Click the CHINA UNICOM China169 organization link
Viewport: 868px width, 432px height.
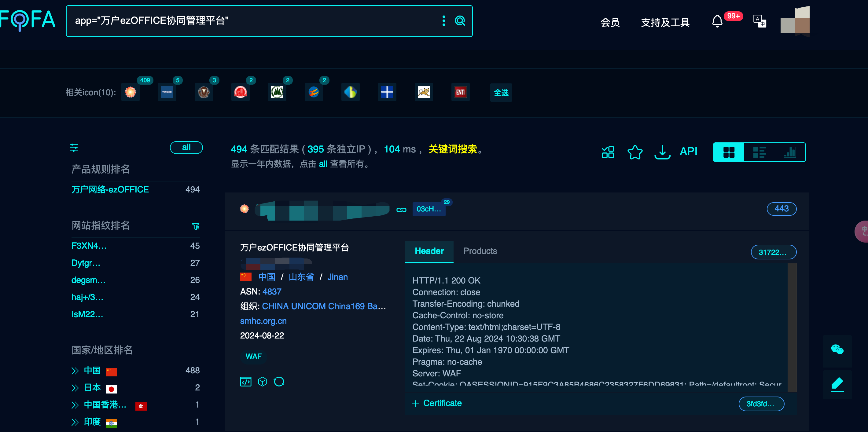[324, 306]
